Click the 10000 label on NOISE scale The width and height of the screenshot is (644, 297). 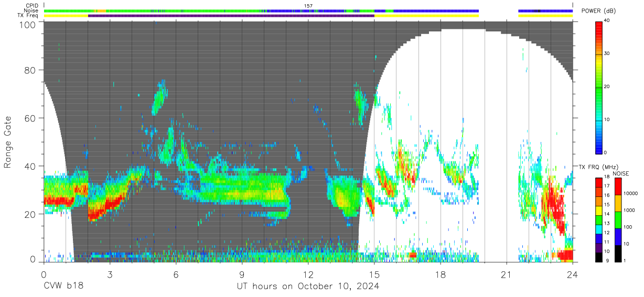631,193
